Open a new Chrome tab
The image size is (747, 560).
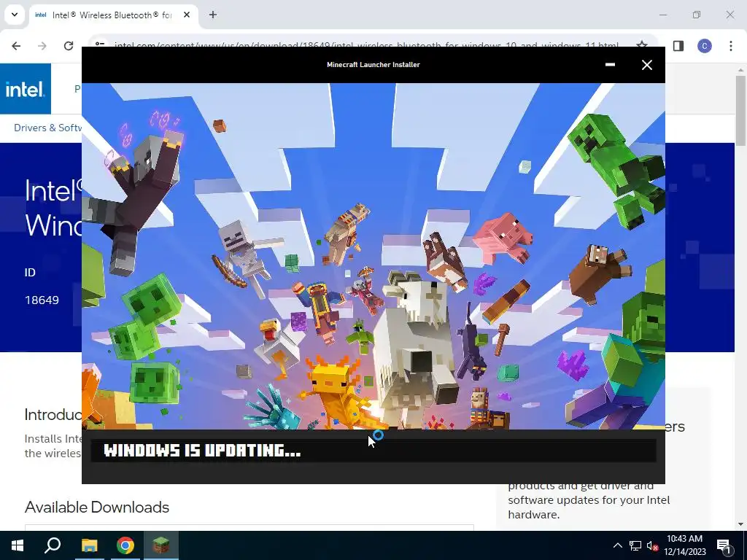pos(213,15)
